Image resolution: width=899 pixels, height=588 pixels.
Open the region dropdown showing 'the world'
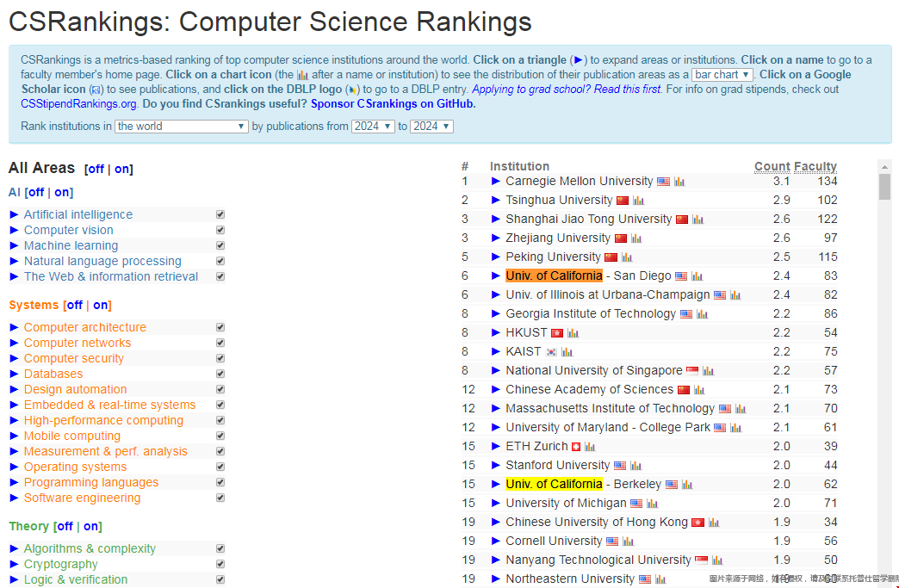coord(182,126)
